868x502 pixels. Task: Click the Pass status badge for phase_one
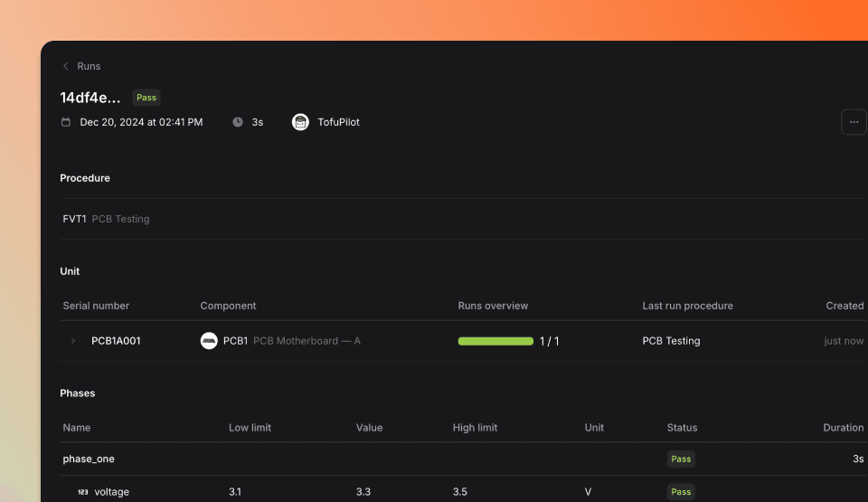pyautogui.click(x=681, y=459)
